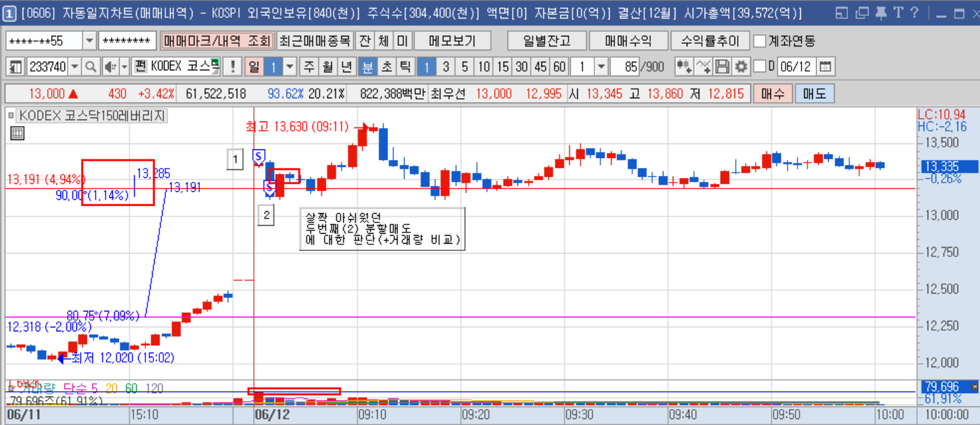Click the line-chart add overlay icon
The height and width of the screenshot is (425, 980).
click(x=703, y=66)
